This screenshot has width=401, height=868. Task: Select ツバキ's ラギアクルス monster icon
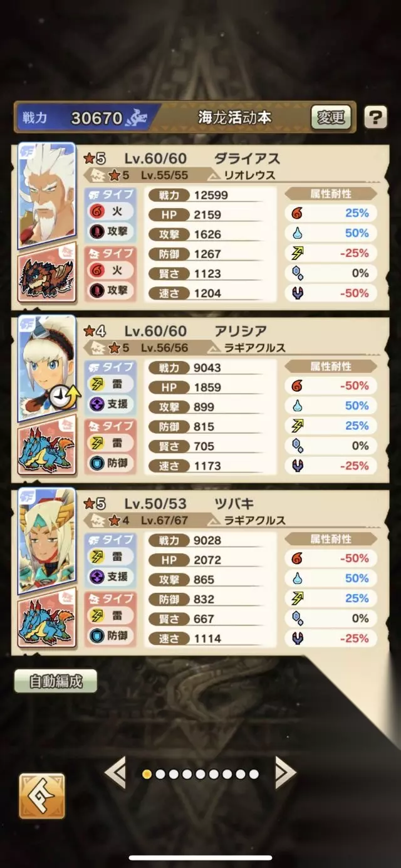(x=48, y=620)
